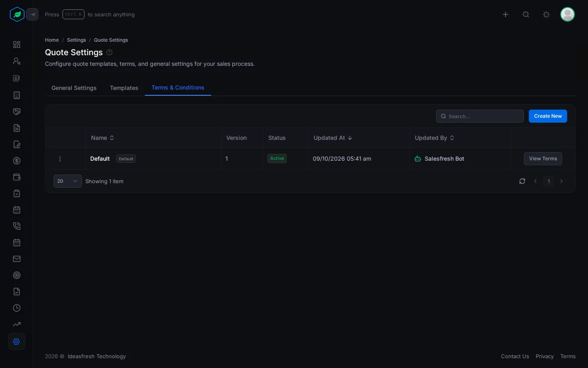Viewport: 588px width, 368px height.
Task: Open search via magnifier icon in header
Action: 526,14
